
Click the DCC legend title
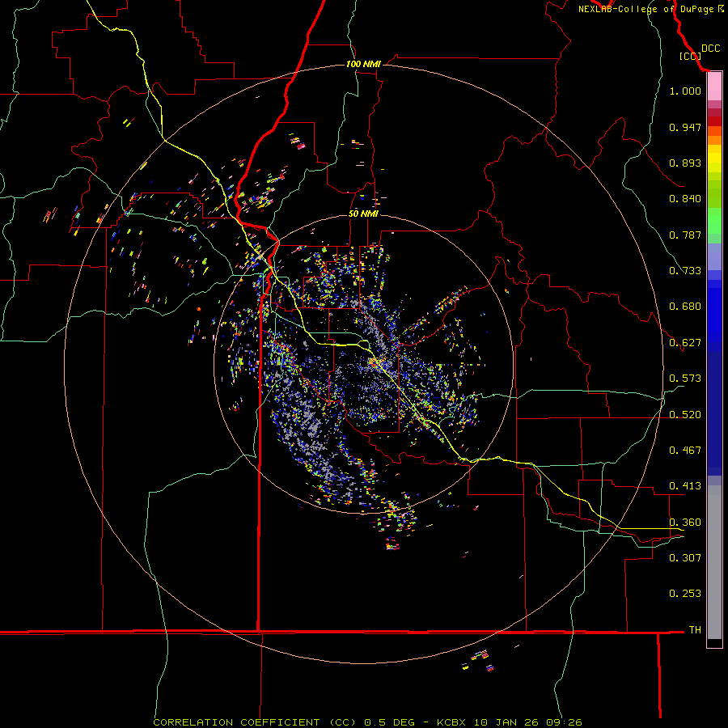[710, 49]
